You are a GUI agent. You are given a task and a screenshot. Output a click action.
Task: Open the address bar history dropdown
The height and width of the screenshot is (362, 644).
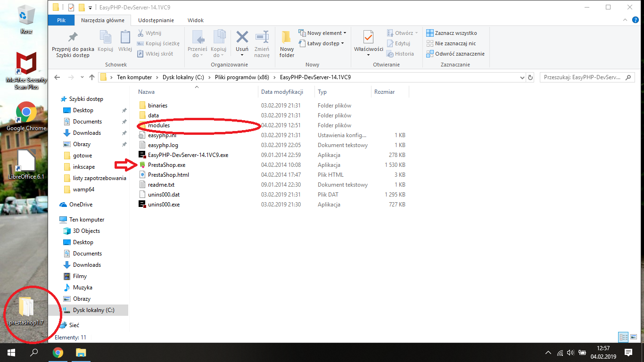click(x=522, y=77)
